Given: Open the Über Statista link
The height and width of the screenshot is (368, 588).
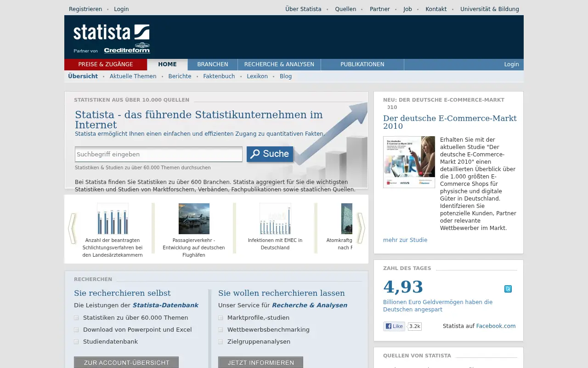Looking at the screenshot, I should click(303, 9).
